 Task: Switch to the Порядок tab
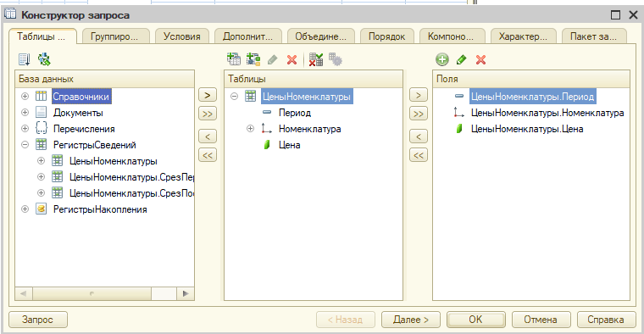(x=387, y=36)
